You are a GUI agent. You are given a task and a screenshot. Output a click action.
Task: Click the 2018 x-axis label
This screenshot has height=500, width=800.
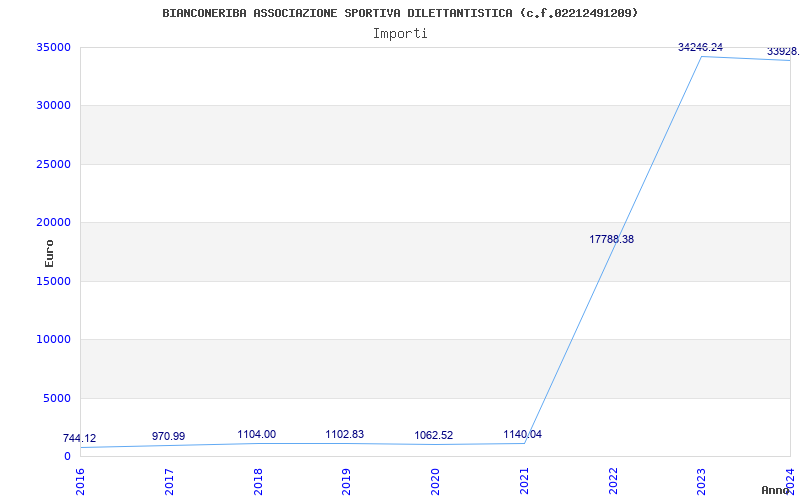point(258,481)
